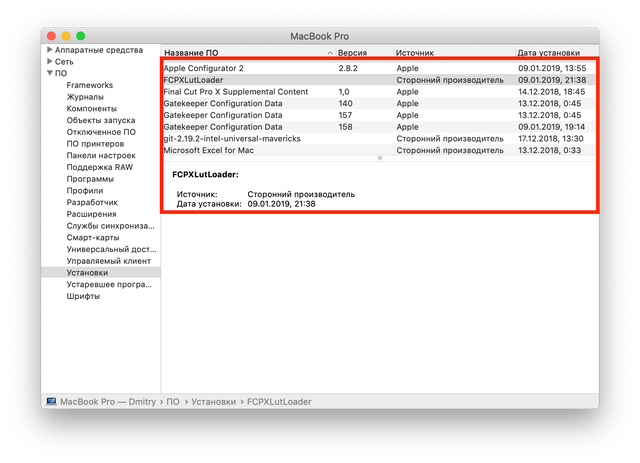Select Службы синхрониза... item

(110, 226)
